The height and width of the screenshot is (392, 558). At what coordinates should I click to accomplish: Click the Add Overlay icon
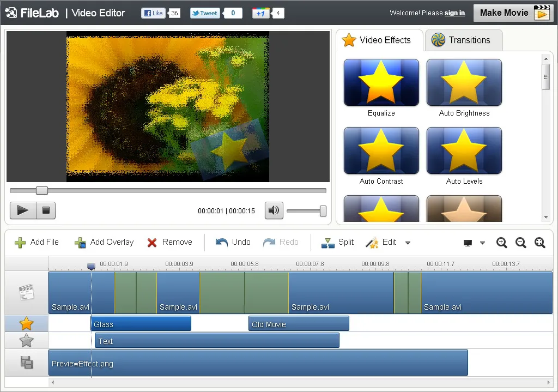coord(81,242)
